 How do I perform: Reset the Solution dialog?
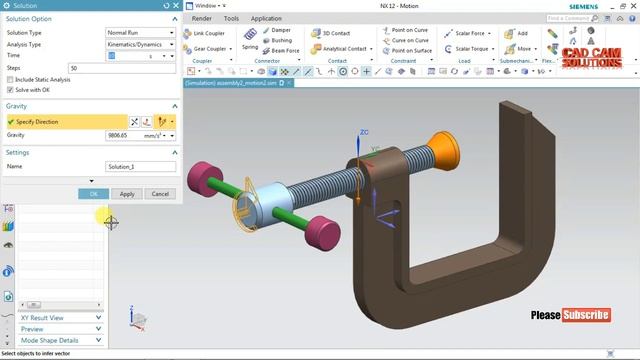point(166,6)
